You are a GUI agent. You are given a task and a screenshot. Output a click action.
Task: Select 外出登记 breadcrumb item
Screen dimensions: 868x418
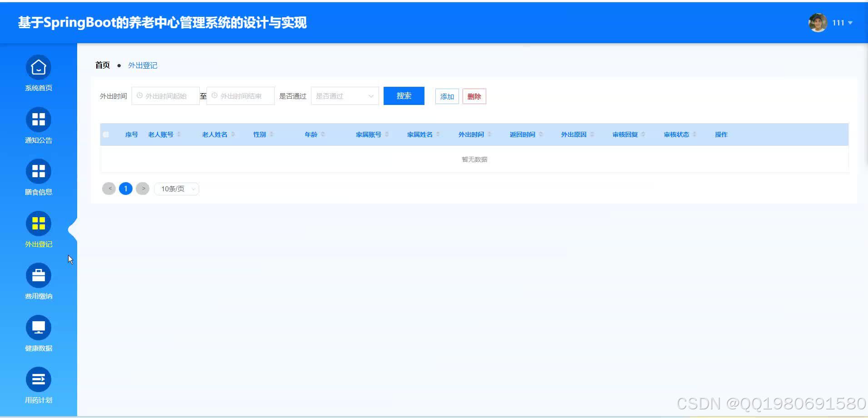coord(142,65)
